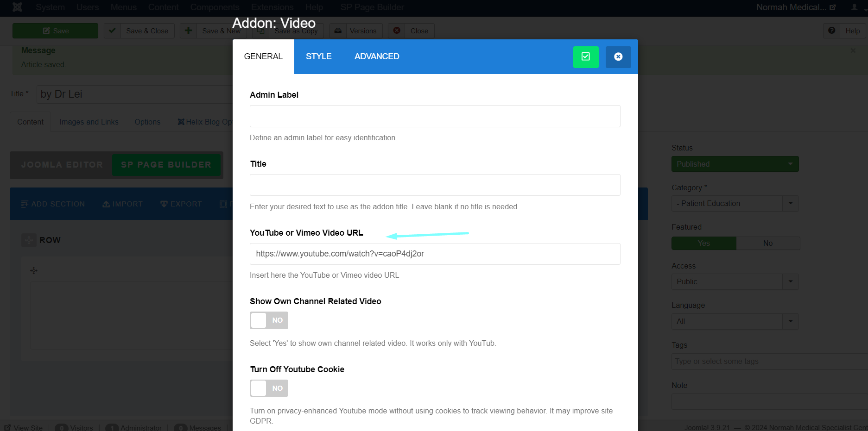This screenshot has height=431, width=868.
Task: Open the Extensions menu
Action: 272,7
